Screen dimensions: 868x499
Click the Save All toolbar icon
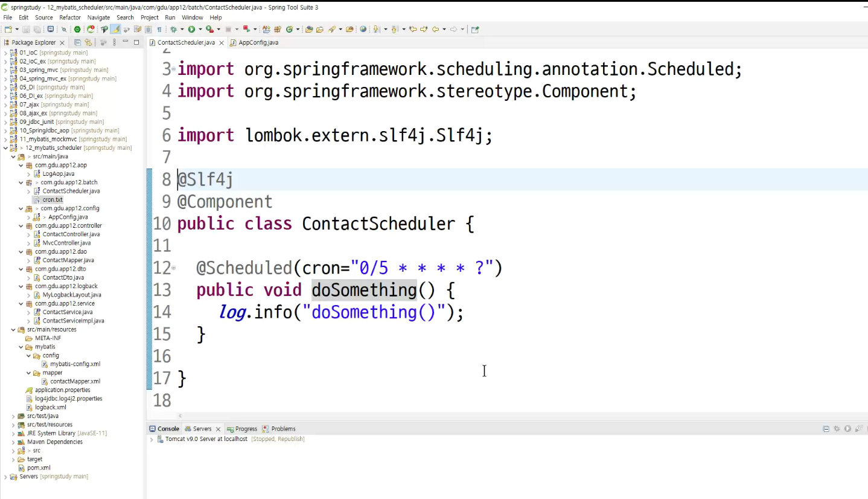[x=37, y=29]
